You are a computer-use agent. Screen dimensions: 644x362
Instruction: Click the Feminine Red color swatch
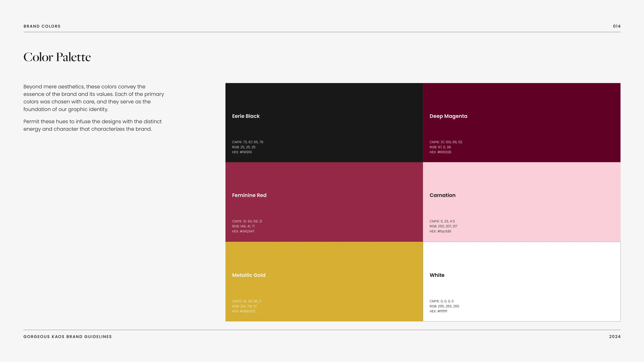coord(324,202)
